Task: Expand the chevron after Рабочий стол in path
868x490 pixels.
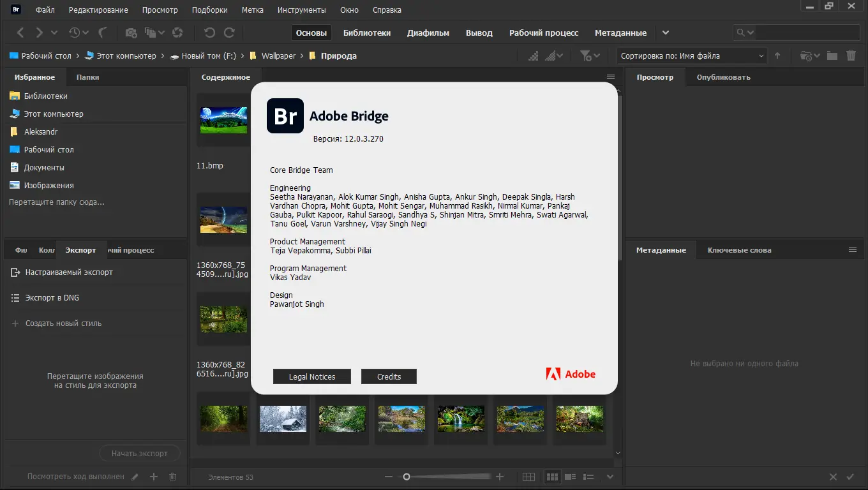Action: click(78, 56)
